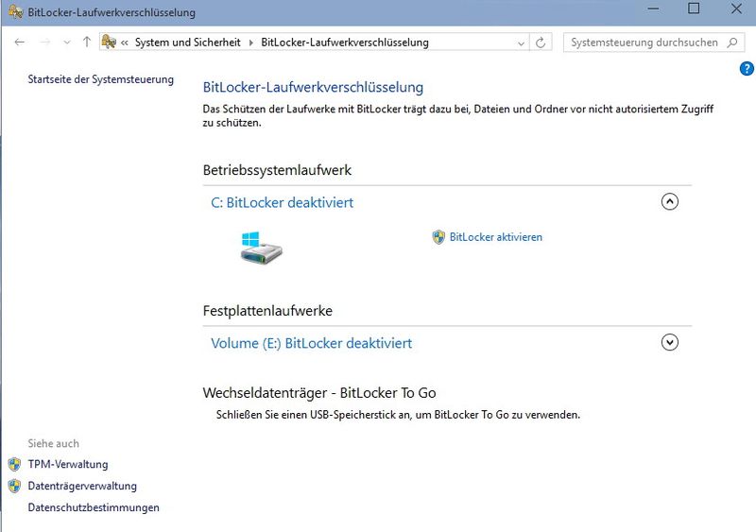Open TPM-Verwaltung
Screen dimensions: 756x532
click(68, 465)
